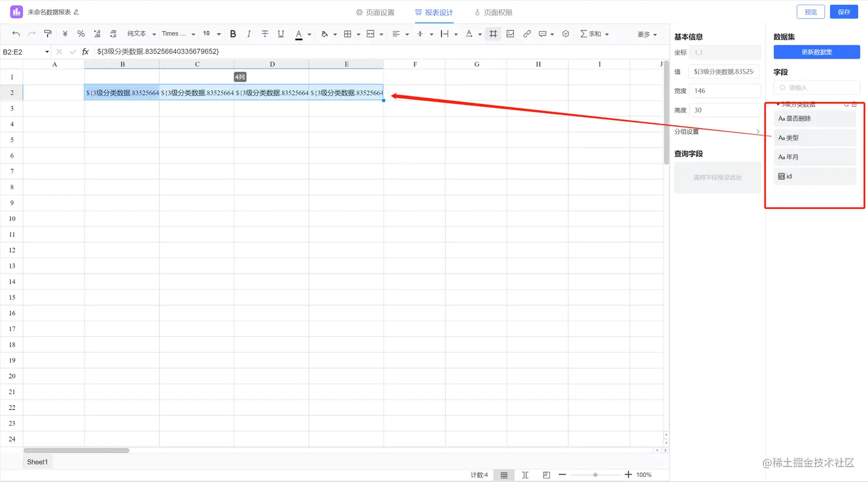This screenshot has height=482, width=868.
Task: Click the 值 value input
Action: 725,72
